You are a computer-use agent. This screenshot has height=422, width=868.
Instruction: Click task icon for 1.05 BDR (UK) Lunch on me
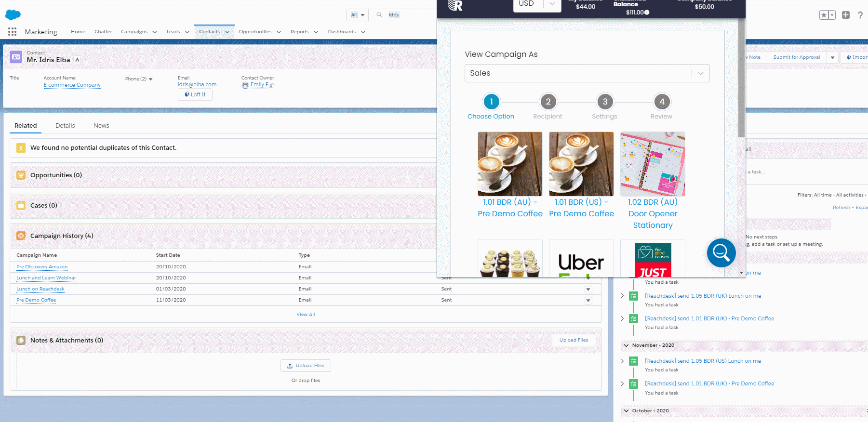634,296
